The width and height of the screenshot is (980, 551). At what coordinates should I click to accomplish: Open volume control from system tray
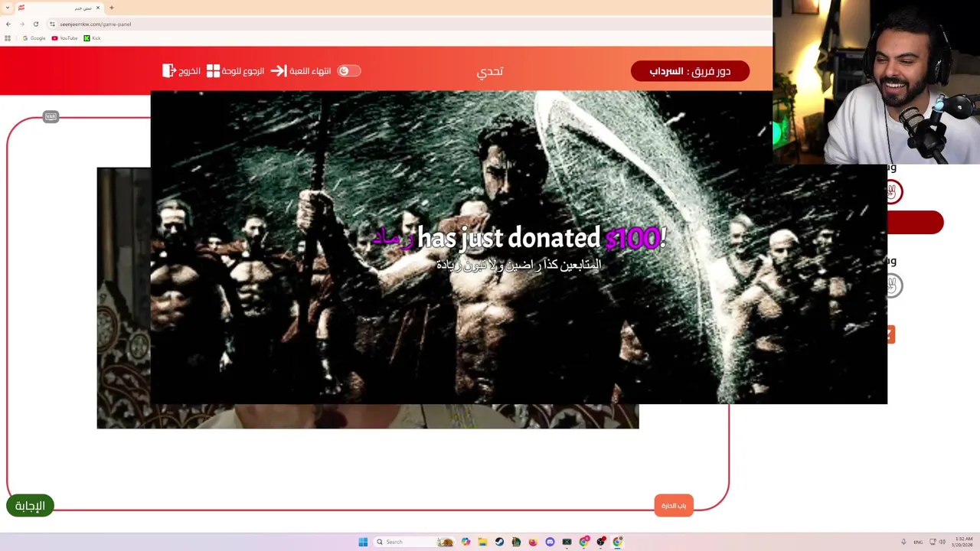click(x=942, y=542)
